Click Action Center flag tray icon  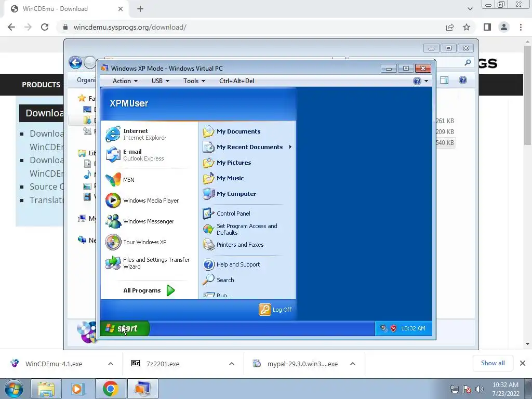point(467,389)
